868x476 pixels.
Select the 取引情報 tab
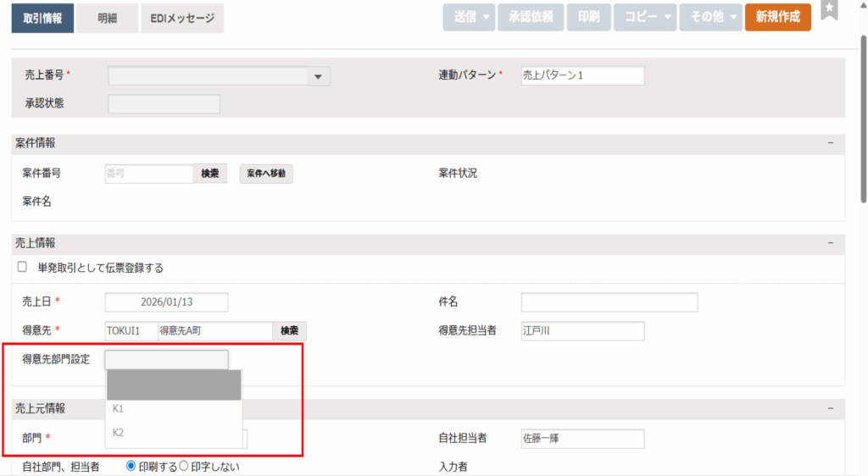point(42,18)
